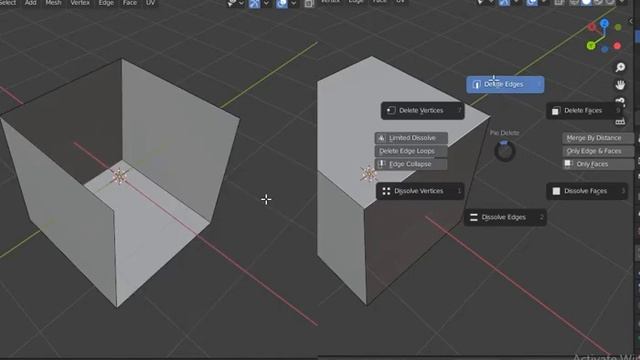
Task: Open proportional editing falloff dropdown in left header
Action: pos(293,3)
